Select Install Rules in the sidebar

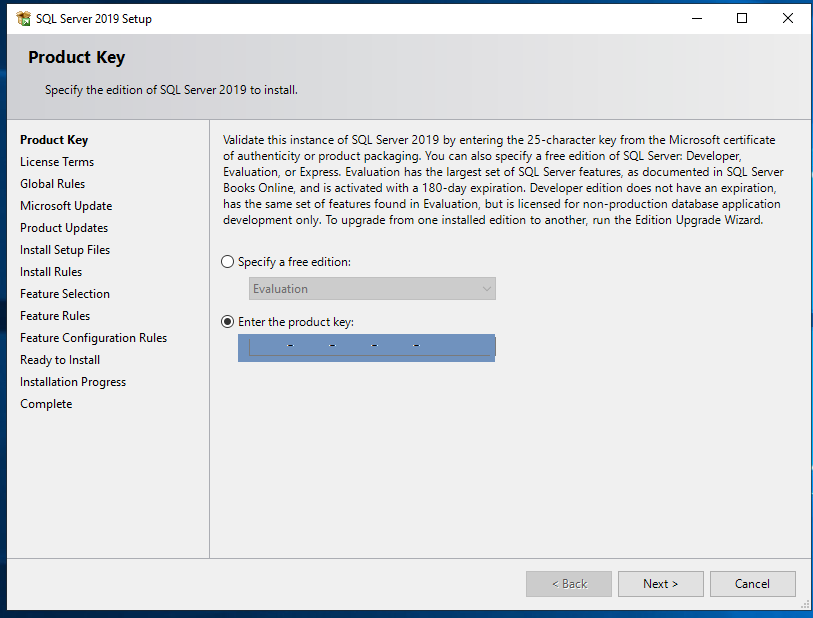coord(51,271)
